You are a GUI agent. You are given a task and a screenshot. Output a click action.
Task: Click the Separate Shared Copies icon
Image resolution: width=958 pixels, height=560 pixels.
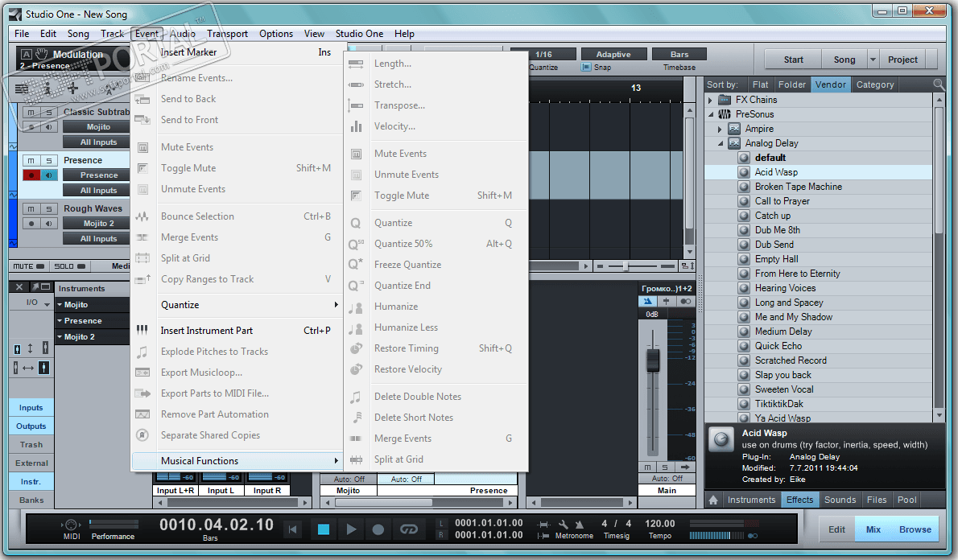click(x=142, y=435)
